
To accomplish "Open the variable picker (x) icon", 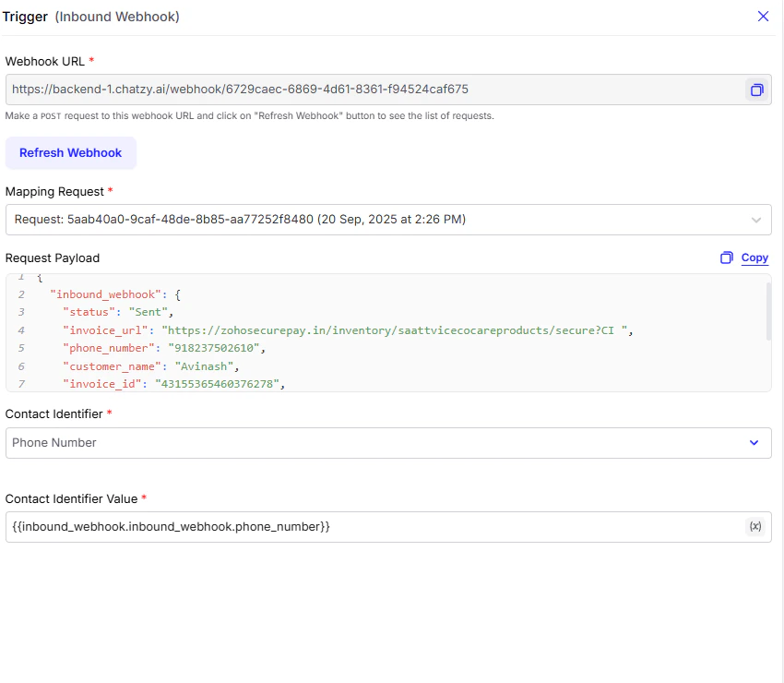I will point(755,526).
